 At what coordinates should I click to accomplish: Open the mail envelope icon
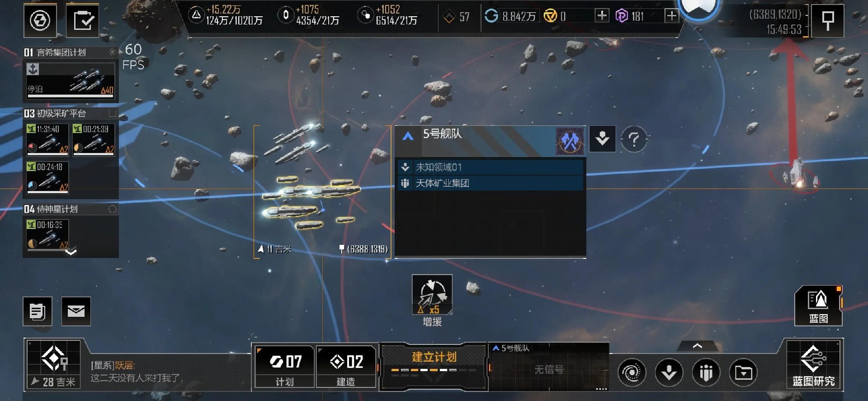click(x=76, y=311)
